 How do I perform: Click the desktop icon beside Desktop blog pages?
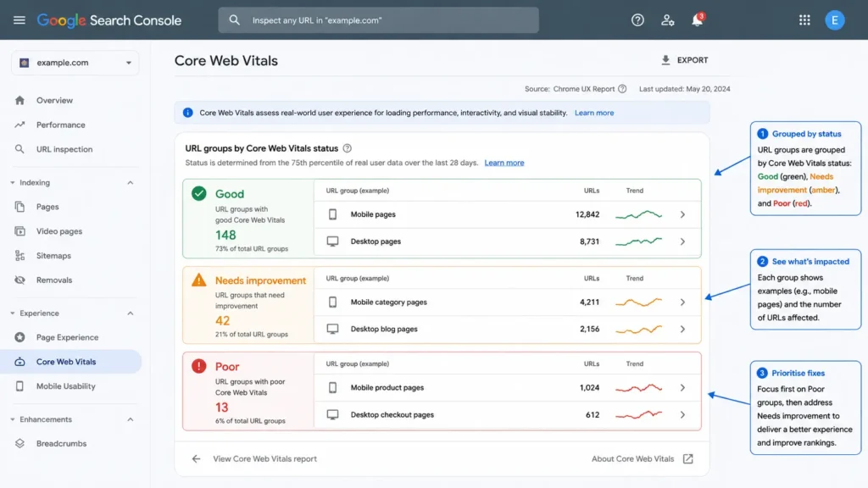pos(332,329)
